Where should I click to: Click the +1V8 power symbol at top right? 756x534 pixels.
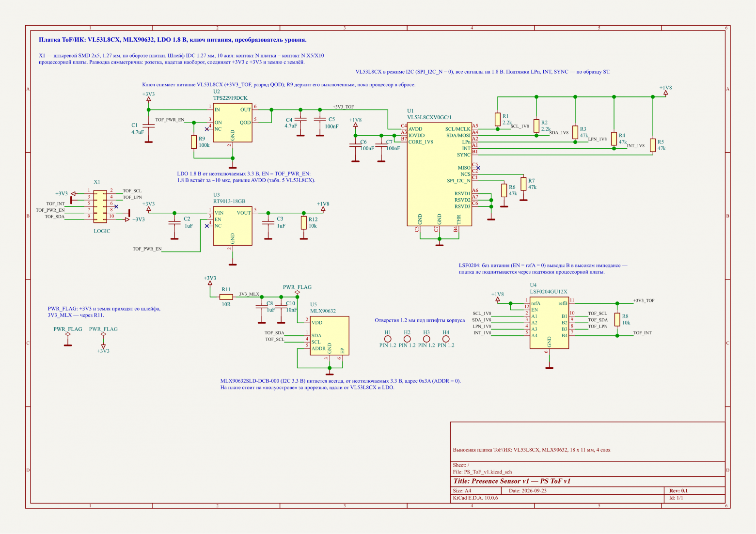(x=665, y=90)
